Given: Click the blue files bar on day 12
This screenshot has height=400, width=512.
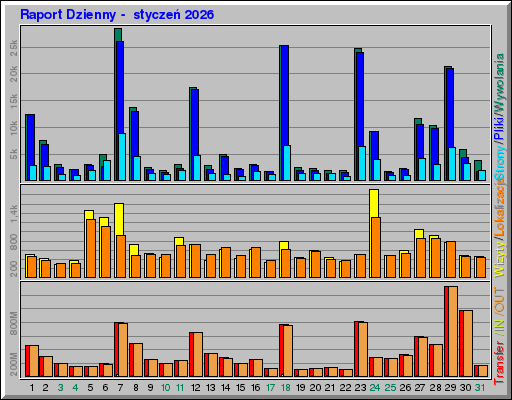Looking at the screenshot, I should click(195, 122).
